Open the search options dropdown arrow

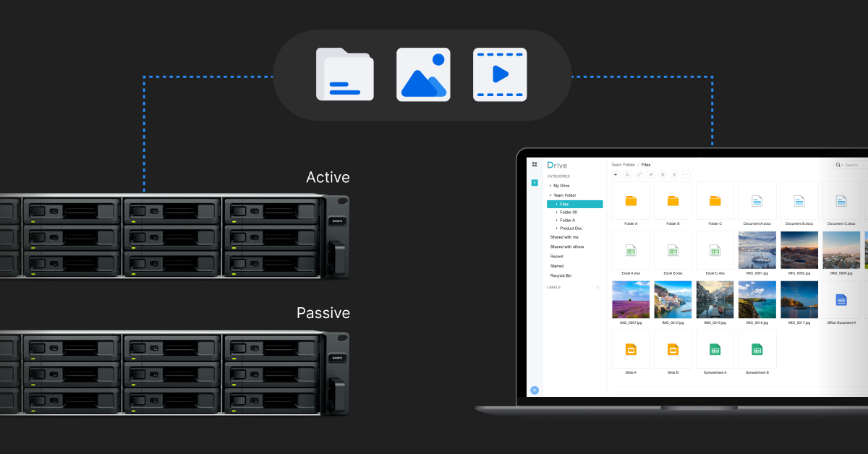(842, 165)
